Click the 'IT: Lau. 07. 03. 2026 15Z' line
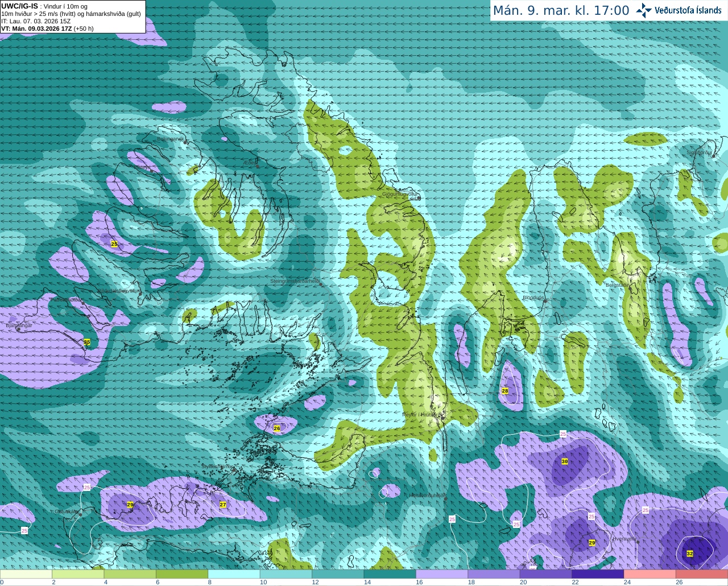Image resolution: width=728 pixels, height=586 pixels. (36, 21)
